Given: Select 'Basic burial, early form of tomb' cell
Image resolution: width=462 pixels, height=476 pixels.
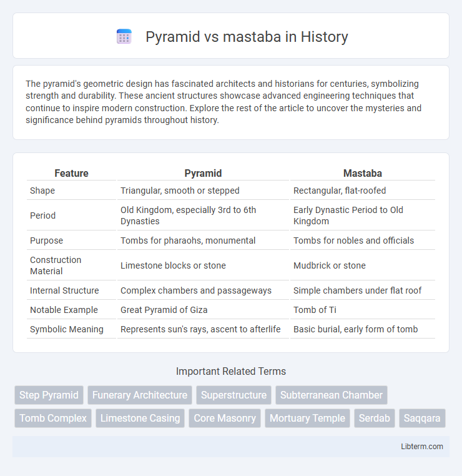Looking at the screenshot, I should click(x=363, y=329).
